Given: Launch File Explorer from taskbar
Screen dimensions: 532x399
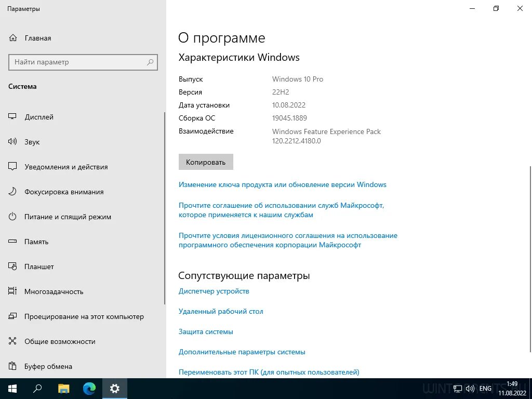Looking at the screenshot, I should [63, 389].
